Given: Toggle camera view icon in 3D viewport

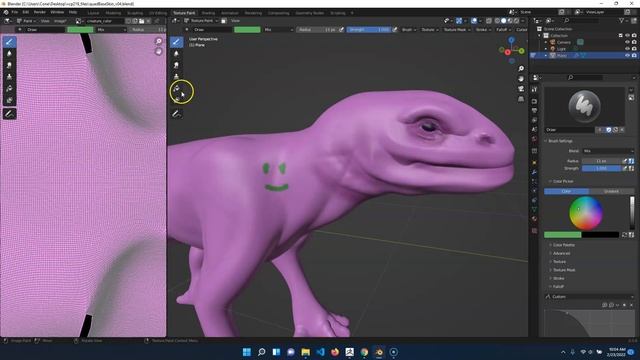Looking at the screenshot, I should [x=521, y=89].
